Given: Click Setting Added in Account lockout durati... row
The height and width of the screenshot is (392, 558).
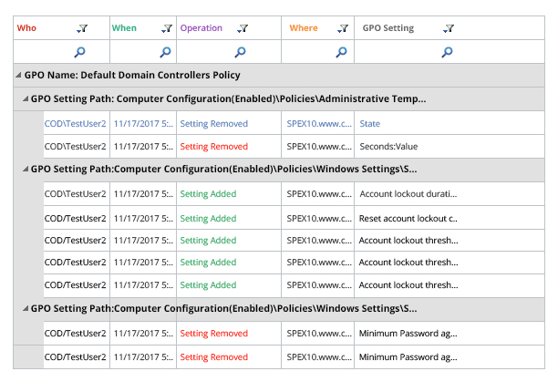Looking at the screenshot, I should tap(208, 194).
